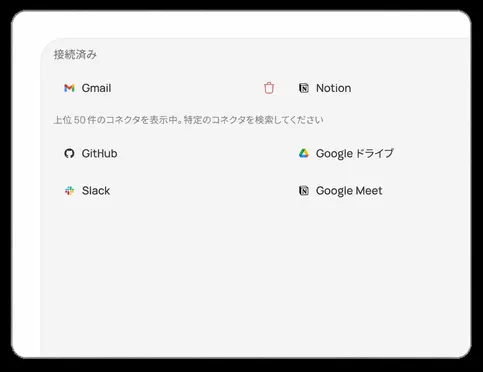Click the 上位 50 件のコネクタを表示中 notice text
Viewport: 483px width, 372px height.
pos(188,120)
